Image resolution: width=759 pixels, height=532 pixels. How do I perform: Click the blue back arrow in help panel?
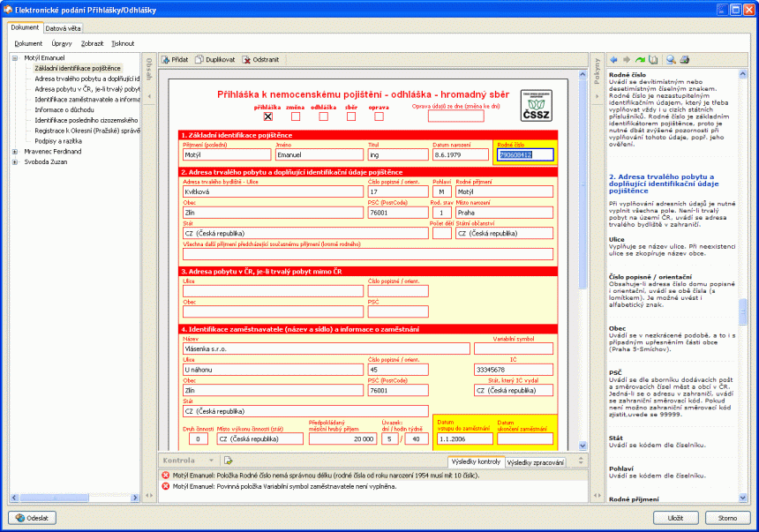coord(613,60)
